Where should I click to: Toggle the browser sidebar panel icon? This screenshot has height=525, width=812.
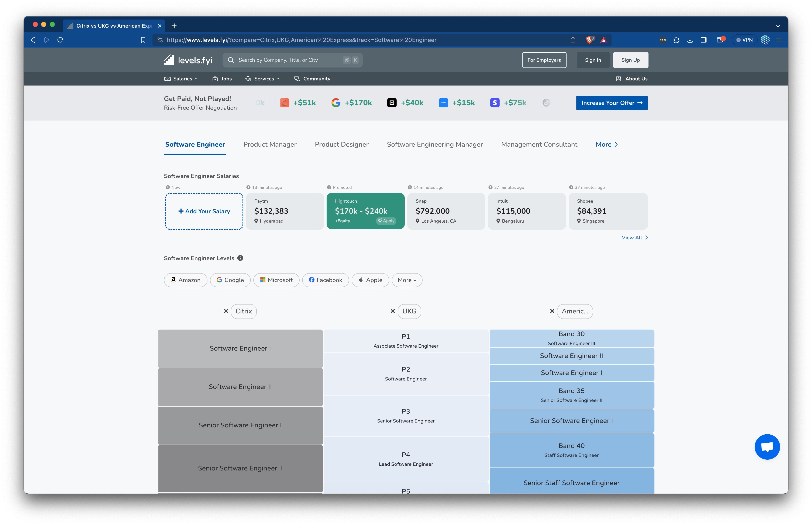(x=703, y=40)
